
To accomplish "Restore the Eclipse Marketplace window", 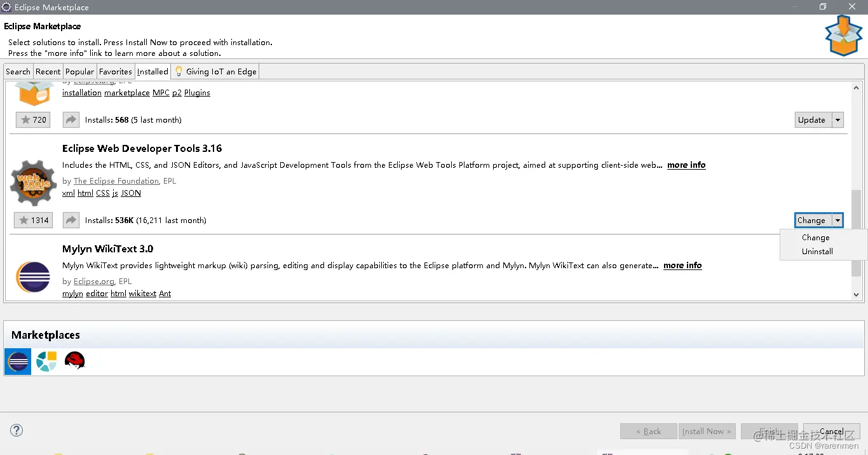I will tap(823, 7).
